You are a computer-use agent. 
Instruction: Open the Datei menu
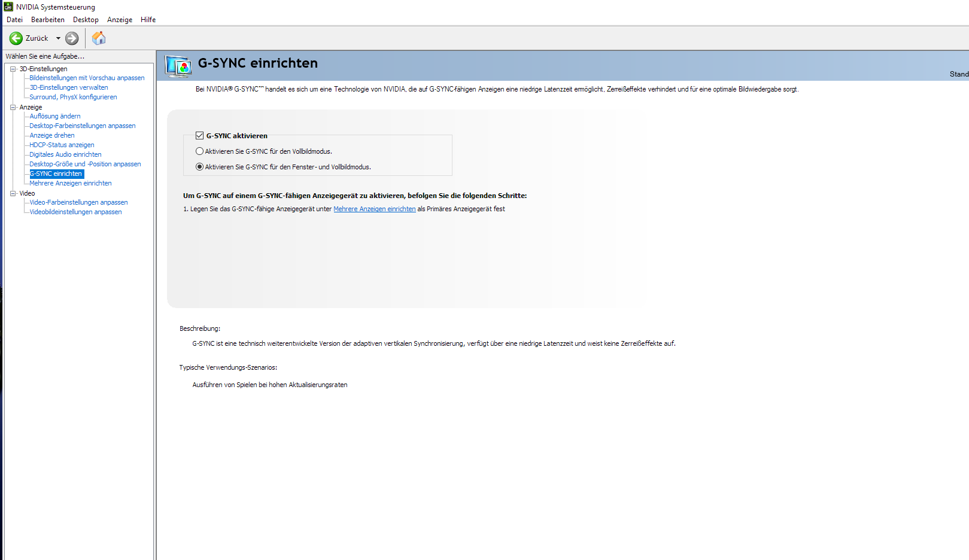[x=14, y=20]
